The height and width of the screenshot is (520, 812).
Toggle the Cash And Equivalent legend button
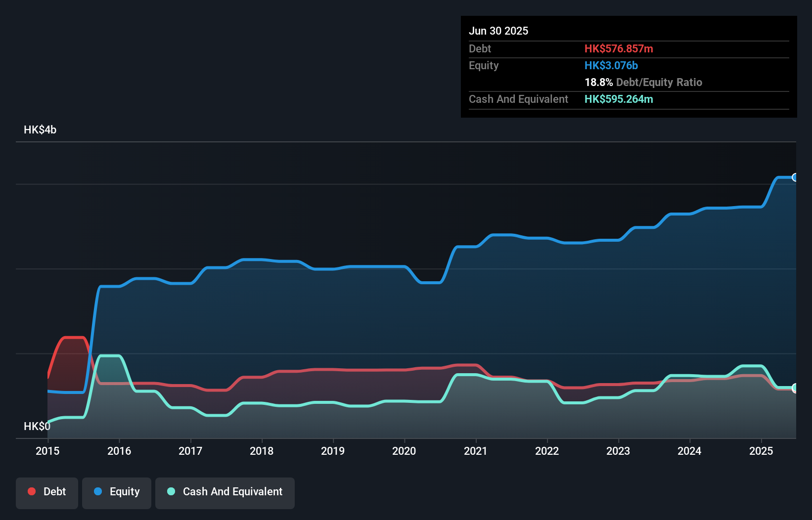[225, 493]
